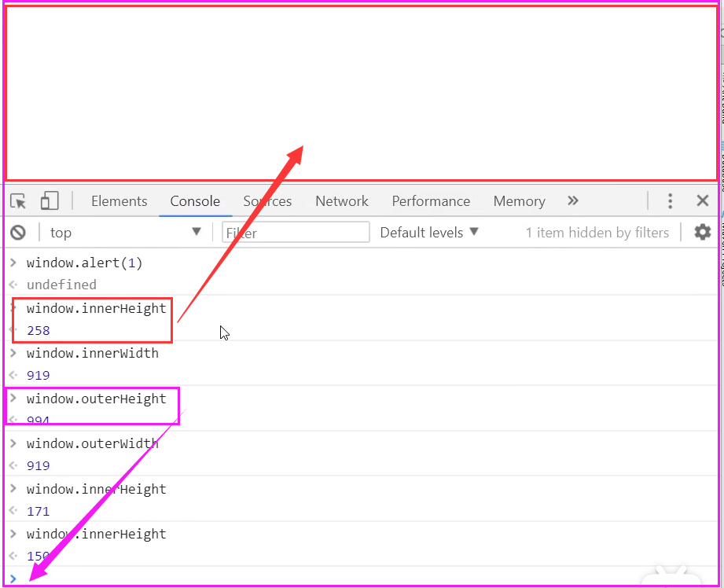
Task: Open the DevTools three-dot customize menu
Action: coord(670,201)
